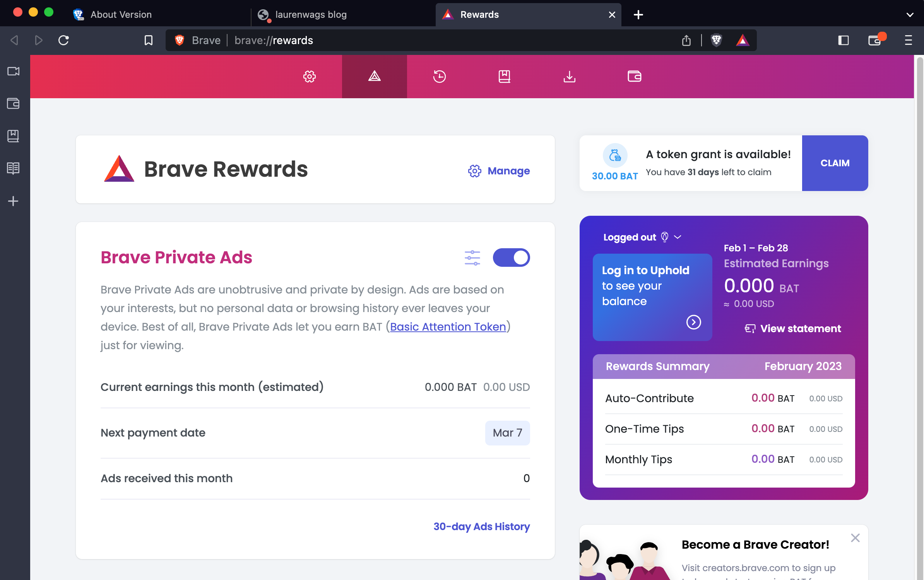
Task: Click the BAT Rewards triangle in address bar
Action: tap(742, 40)
